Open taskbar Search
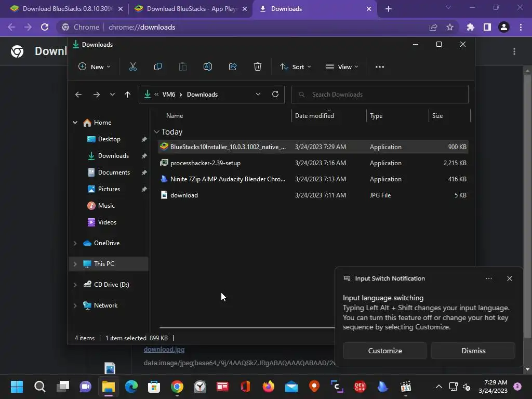532x399 pixels. pos(39,387)
